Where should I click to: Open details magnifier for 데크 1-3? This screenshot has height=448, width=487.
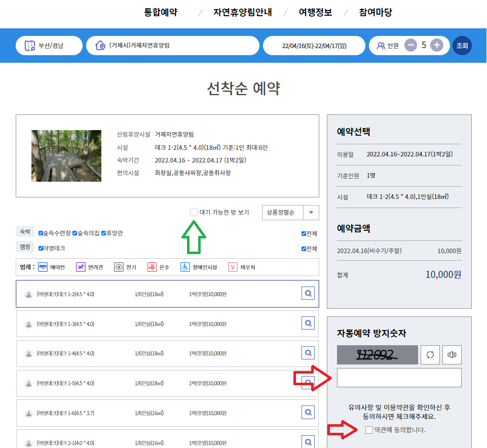[x=308, y=323]
